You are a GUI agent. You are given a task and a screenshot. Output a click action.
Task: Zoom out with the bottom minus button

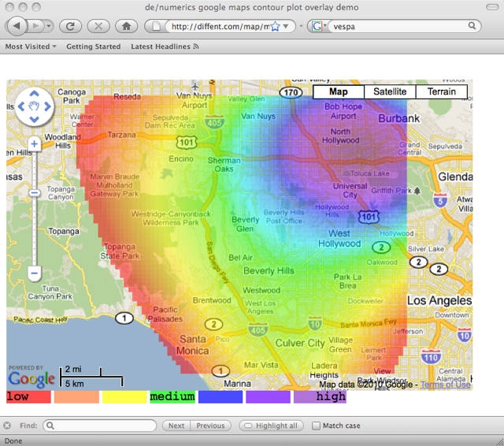[34, 273]
